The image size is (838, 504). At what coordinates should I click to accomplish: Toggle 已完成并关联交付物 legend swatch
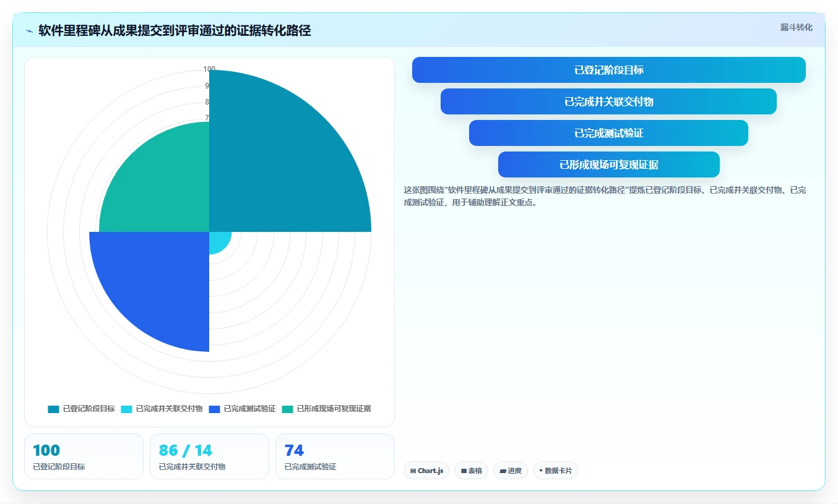(x=127, y=409)
